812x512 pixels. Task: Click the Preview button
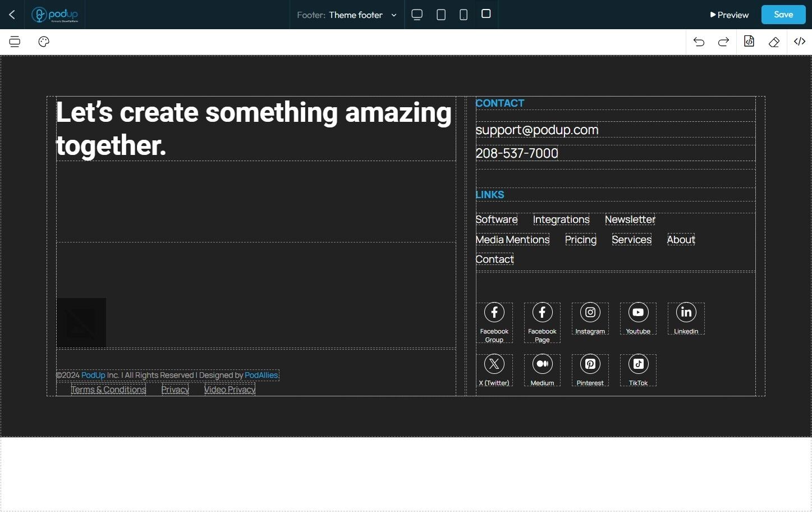[729, 15]
